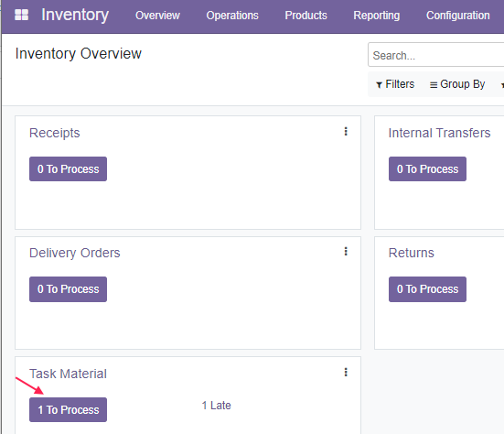Open the Products menu
Screen dimensions: 504x434
[306, 16]
